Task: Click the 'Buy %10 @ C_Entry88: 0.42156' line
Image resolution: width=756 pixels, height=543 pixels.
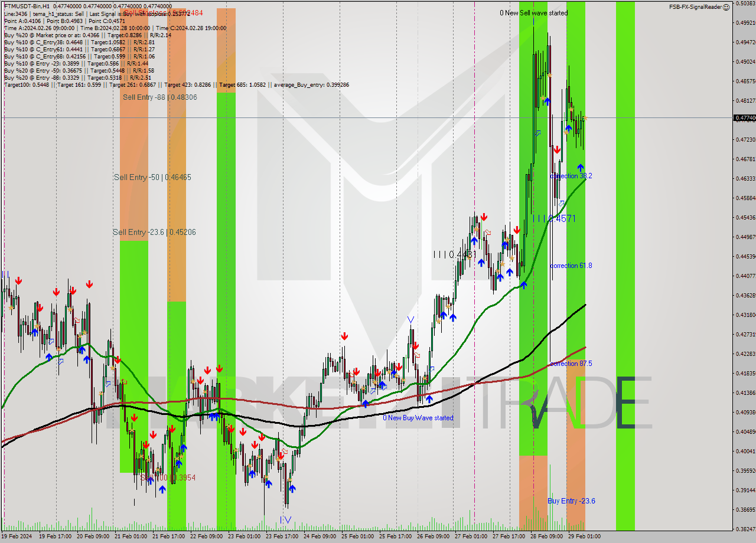Action: pyautogui.click(x=79, y=56)
